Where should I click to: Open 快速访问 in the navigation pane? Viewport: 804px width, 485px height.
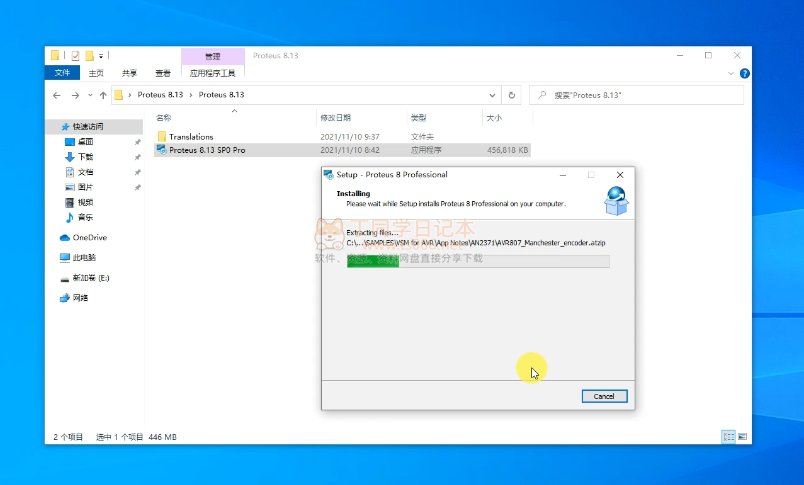88,126
